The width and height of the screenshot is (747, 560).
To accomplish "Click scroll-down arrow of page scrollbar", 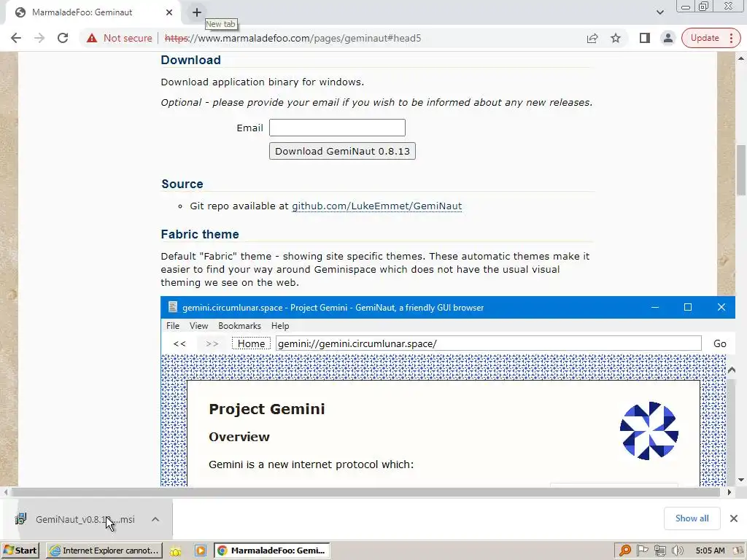I will click(741, 480).
